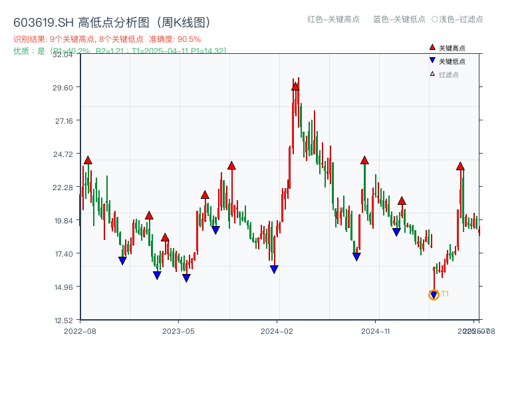Click the 准确度: 90.5% text
This screenshot has width=532, height=399.
(x=174, y=39)
